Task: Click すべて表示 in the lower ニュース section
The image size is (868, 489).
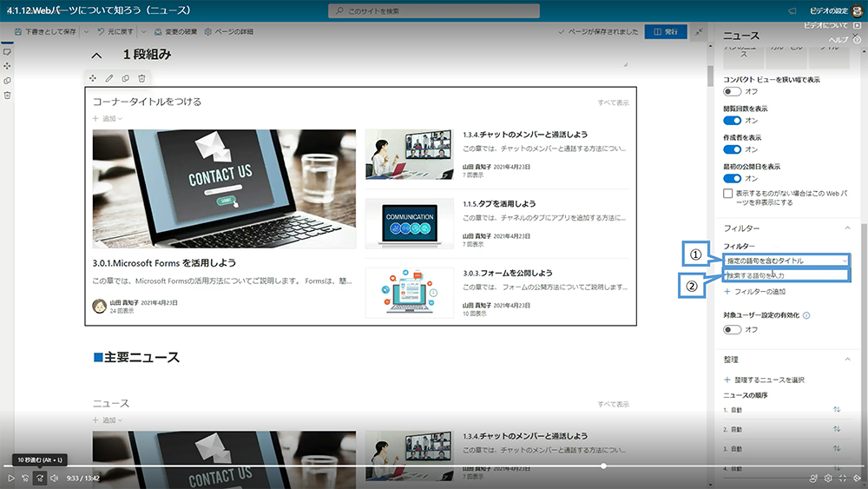Action: 614,404
